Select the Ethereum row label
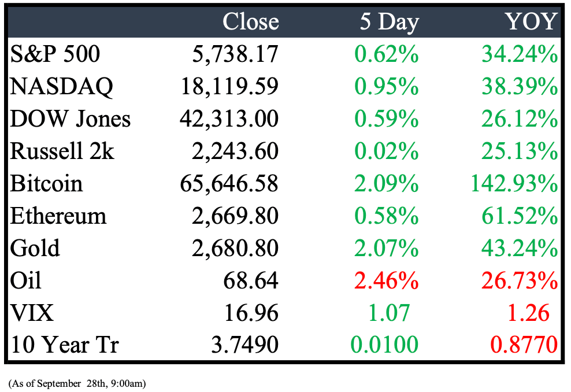The height and width of the screenshot is (392, 571). 58,216
